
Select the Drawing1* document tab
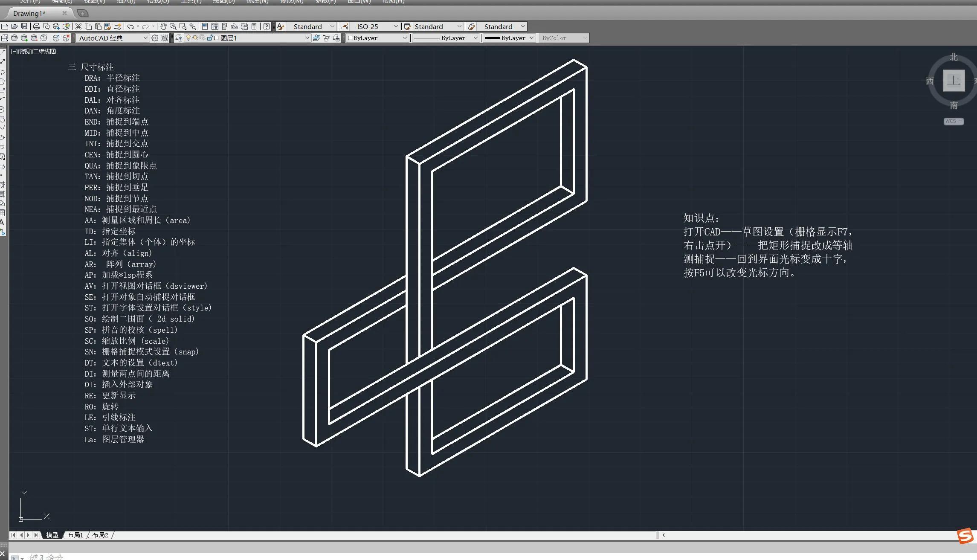point(29,13)
